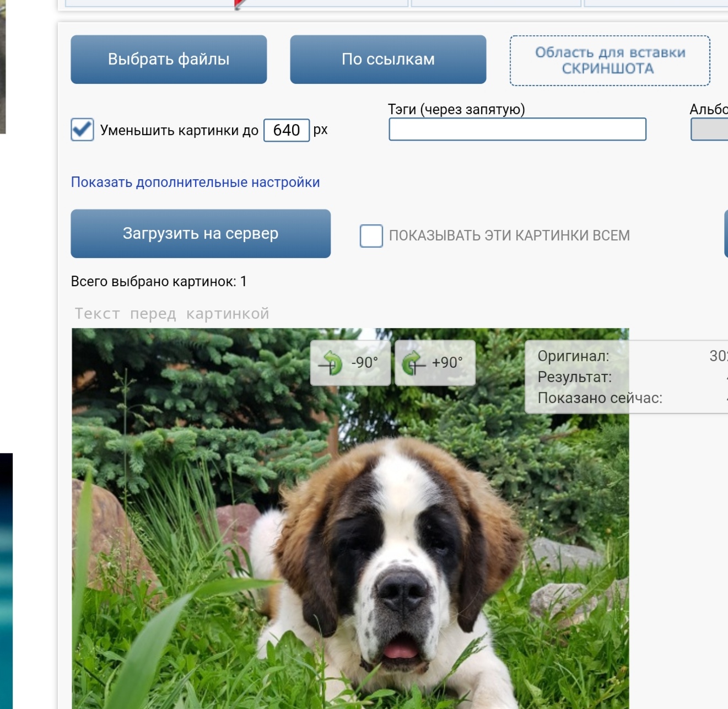Enable ПОКАЗЫВАТЬ ЭТИ КАРТИНКИ ВСЕМ checkbox

tap(371, 235)
